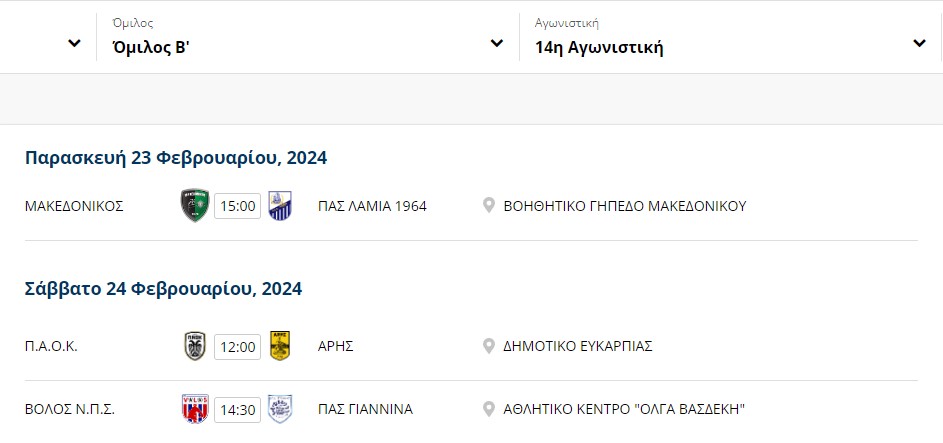Image resolution: width=943 pixels, height=443 pixels.
Task: Click the 14:30 match time box
Action: click(238, 410)
